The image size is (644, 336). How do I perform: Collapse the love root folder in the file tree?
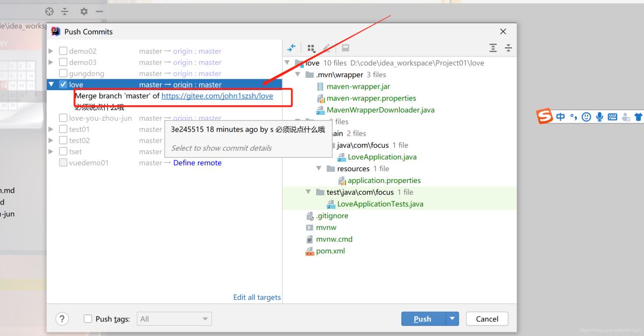(288, 63)
